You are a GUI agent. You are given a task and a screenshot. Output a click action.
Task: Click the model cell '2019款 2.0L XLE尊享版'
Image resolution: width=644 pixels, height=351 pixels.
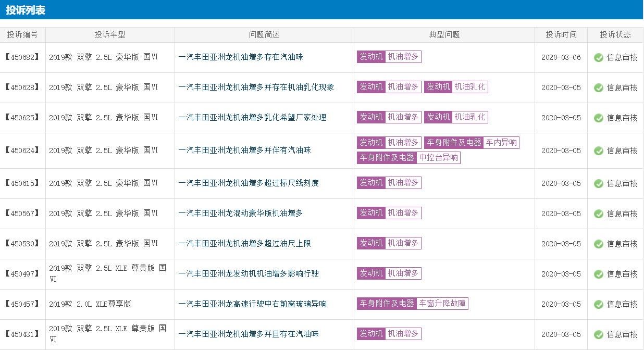pos(90,304)
